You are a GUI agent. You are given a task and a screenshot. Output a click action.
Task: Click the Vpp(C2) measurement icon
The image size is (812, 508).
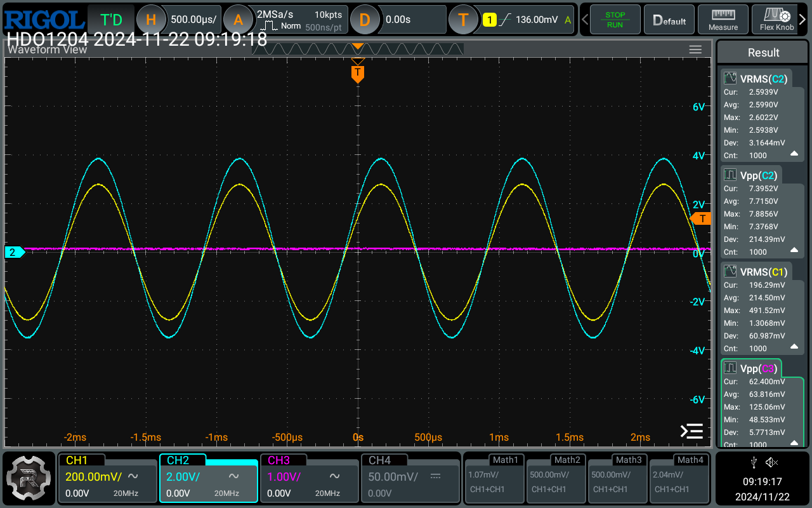[x=730, y=175]
